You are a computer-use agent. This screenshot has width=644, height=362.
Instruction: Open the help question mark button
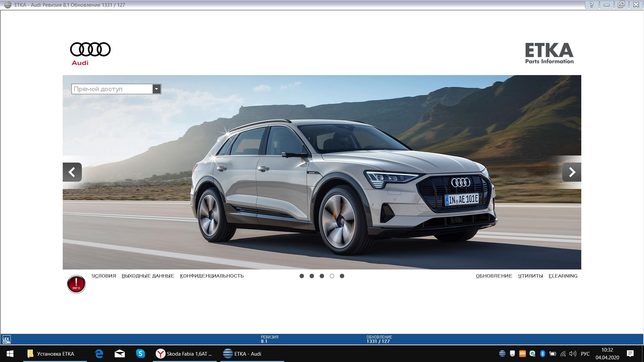click(592, 5)
